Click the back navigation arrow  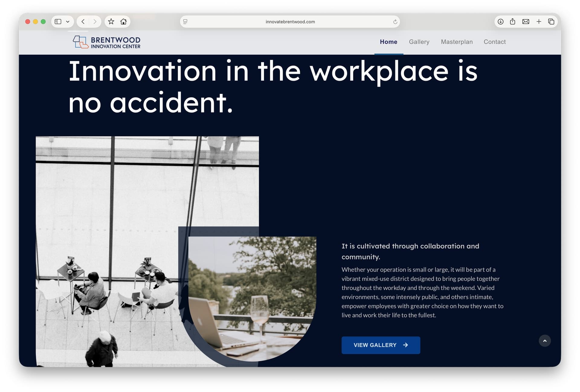pos(83,21)
